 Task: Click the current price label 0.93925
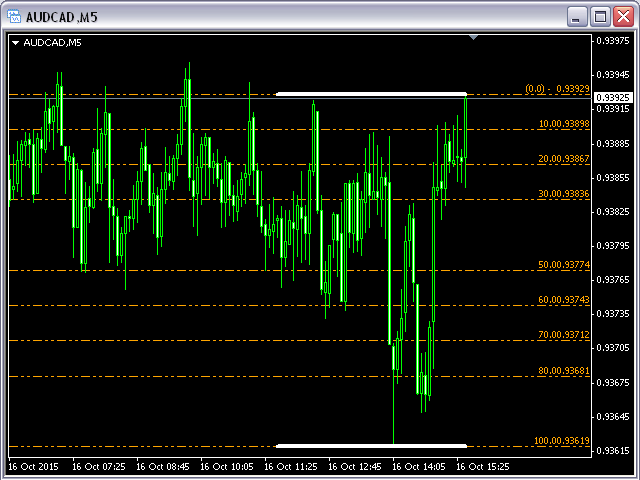pos(611,98)
